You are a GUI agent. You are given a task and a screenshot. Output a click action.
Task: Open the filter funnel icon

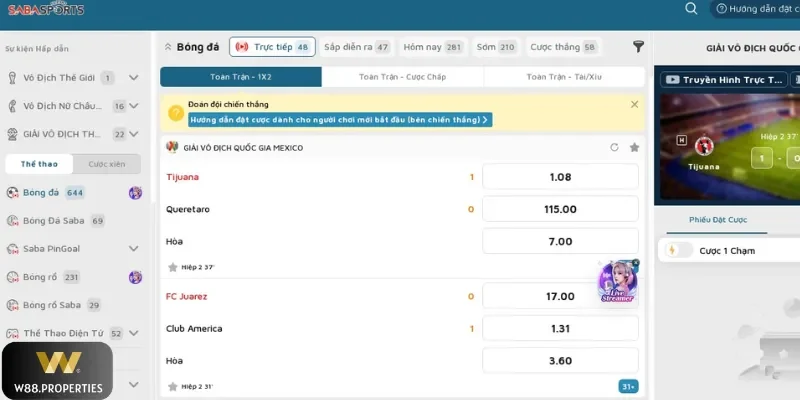coord(638,47)
